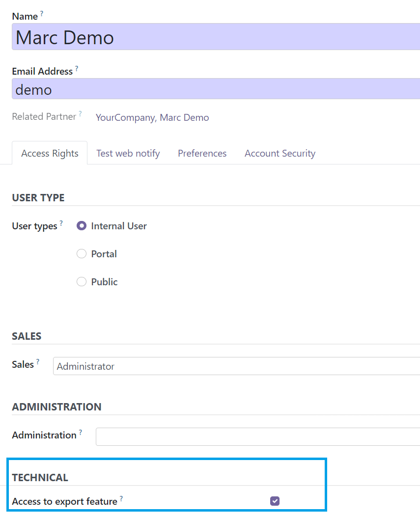Select the Internal User radio button

(x=82, y=226)
